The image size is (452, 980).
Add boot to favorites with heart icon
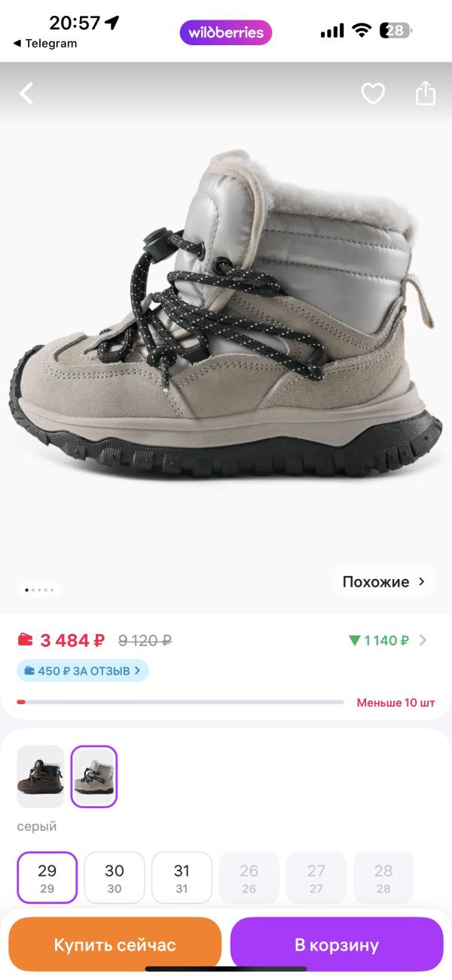(373, 93)
